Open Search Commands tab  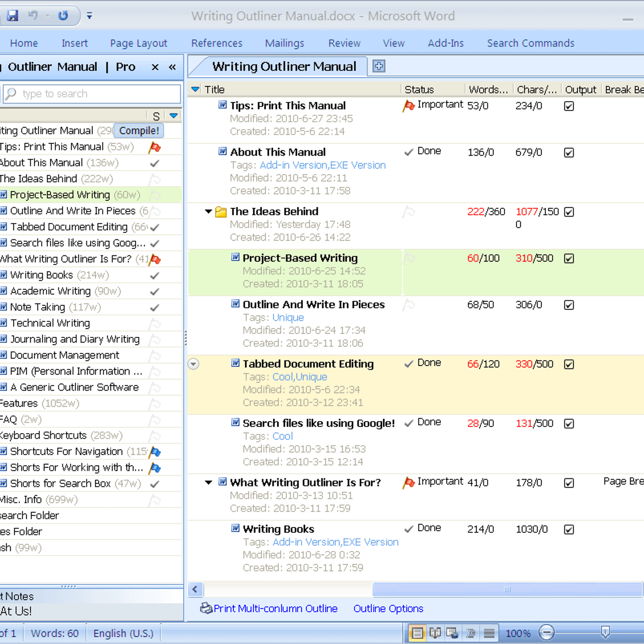530,43
